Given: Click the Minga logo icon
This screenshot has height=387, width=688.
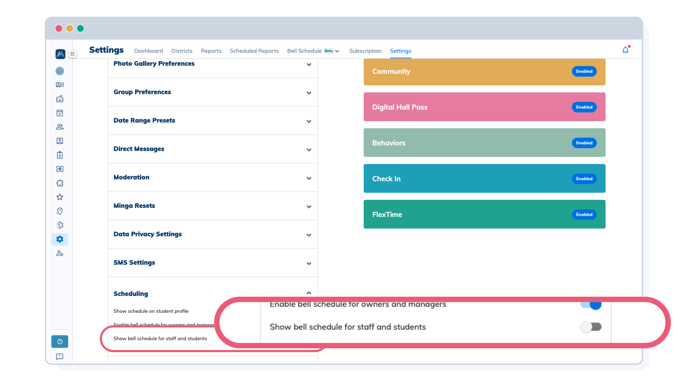Looking at the screenshot, I should (60, 54).
